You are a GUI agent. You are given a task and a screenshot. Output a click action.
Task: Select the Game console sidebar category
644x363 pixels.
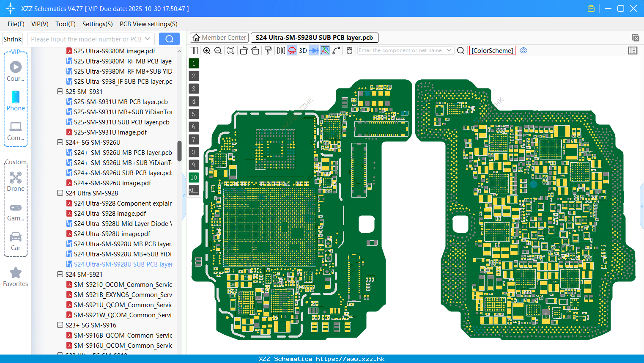click(16, 212)
